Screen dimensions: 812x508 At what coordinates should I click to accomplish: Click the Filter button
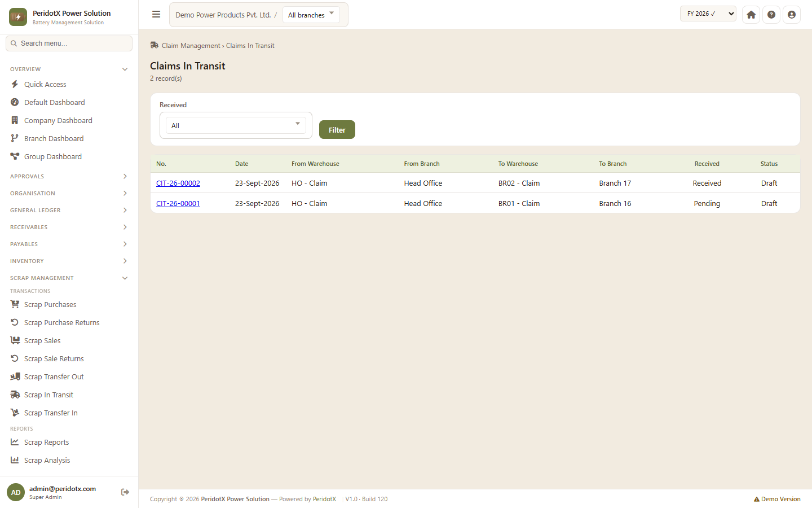[x=337, y=130]
